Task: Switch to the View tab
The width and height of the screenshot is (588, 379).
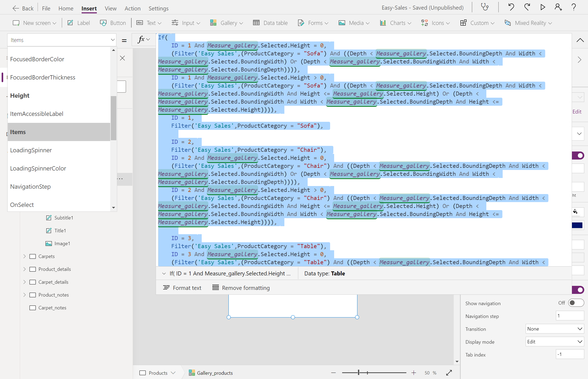Action: point(110,8)
